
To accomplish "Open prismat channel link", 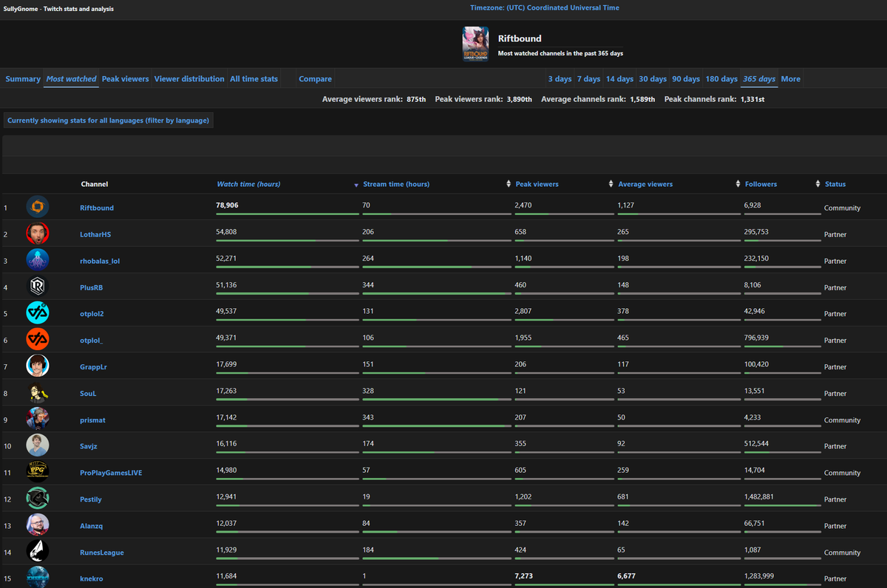I will 92,420.
